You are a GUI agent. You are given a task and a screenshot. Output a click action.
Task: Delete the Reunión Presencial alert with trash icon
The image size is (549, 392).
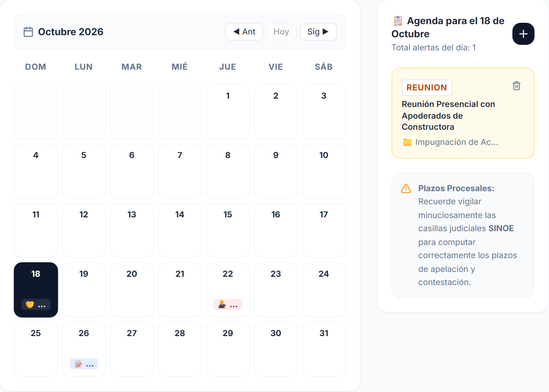(516, 86)
